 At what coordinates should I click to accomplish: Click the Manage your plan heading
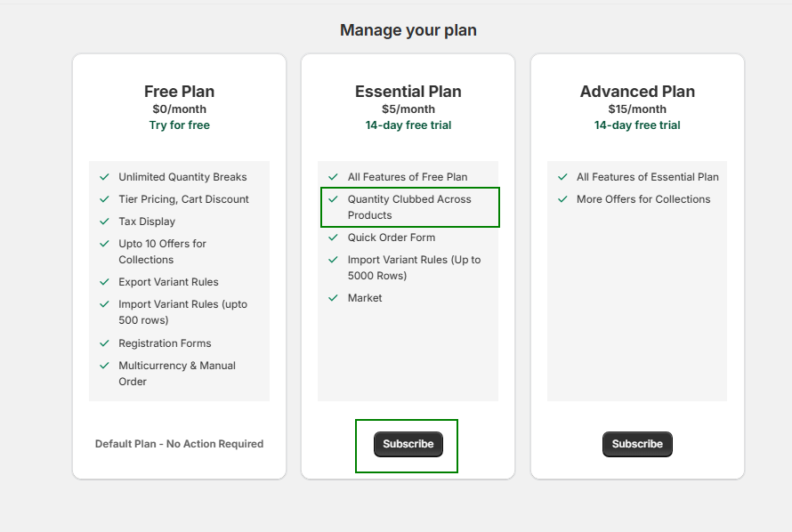point(408,30)
